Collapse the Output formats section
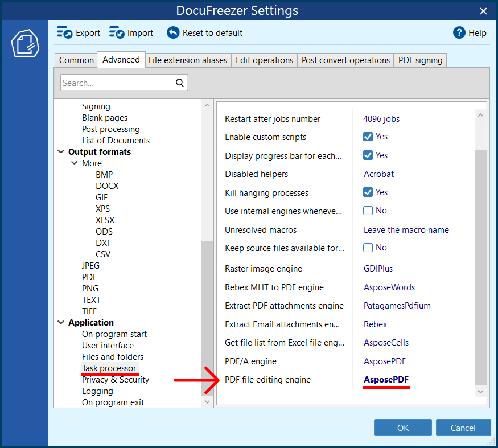The height and width of the screenshot is (448, 498). coord(61,151)
